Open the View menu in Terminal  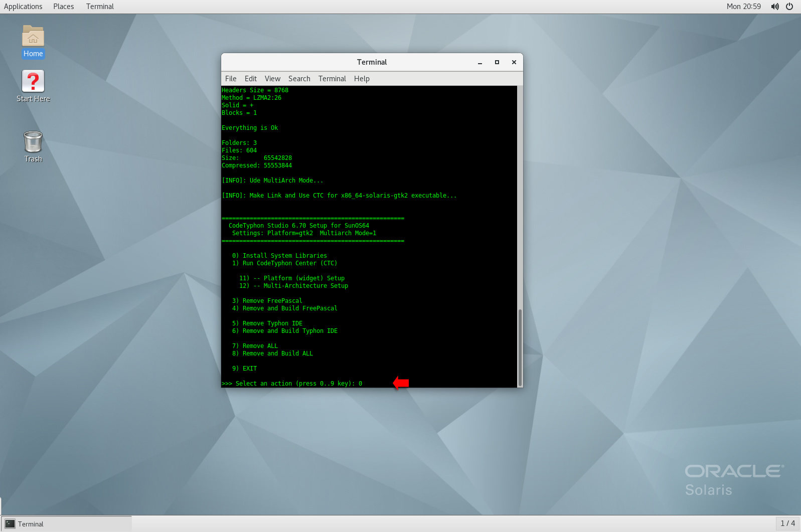pos(272,79)
